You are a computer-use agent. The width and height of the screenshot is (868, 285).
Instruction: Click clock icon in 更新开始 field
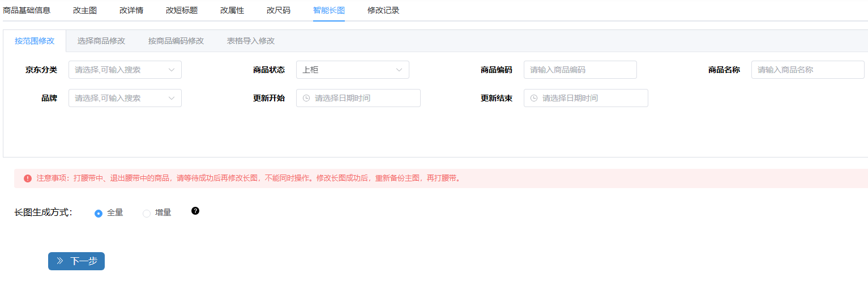click(306, 98)
